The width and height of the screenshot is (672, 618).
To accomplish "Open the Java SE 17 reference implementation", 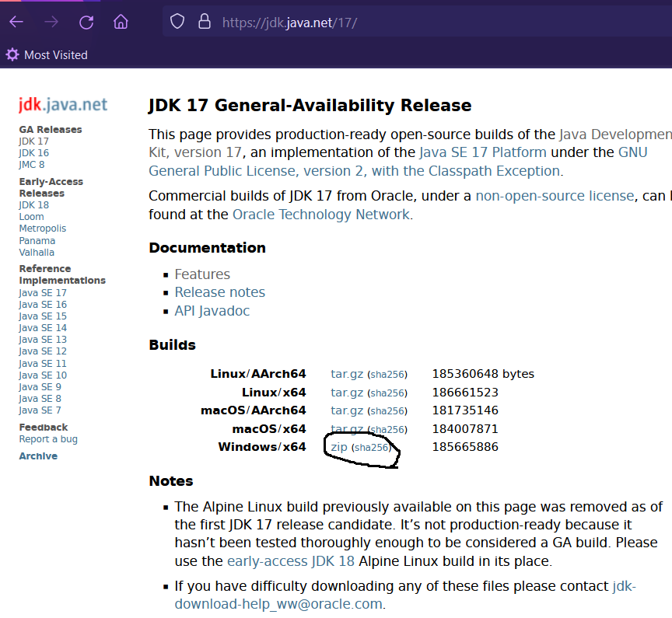I will (43, 293).
